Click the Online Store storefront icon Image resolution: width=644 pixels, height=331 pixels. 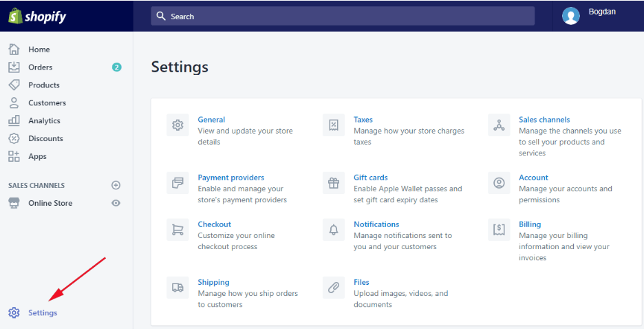(x=14, y=203)
